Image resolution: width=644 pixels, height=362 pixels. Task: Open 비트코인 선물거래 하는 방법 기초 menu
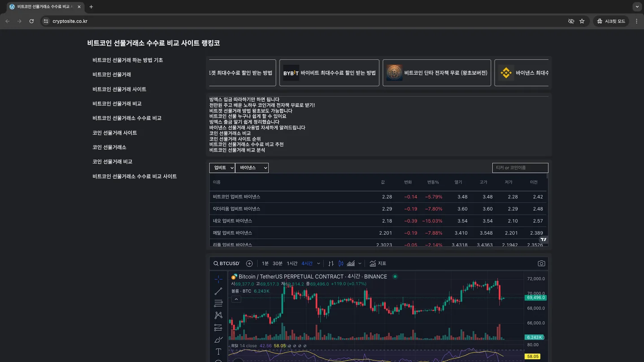[x=128, y=60]
